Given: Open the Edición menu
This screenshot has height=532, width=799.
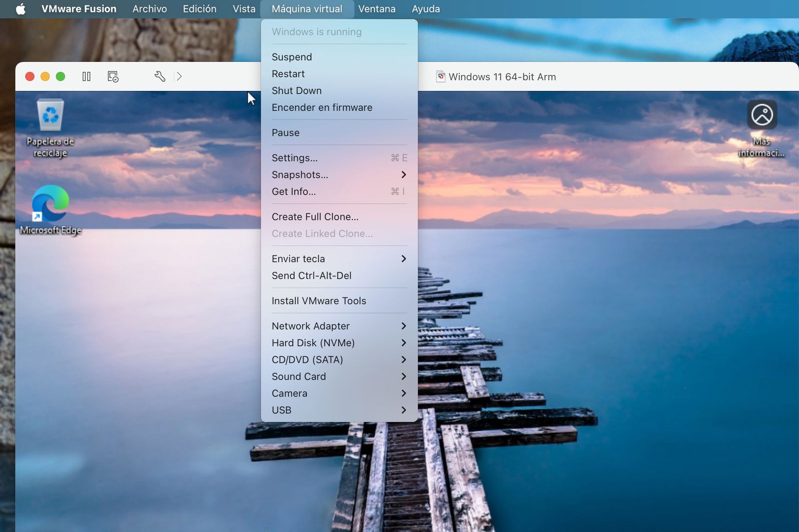Looking at the screenshot, I should tap(199, 9).
